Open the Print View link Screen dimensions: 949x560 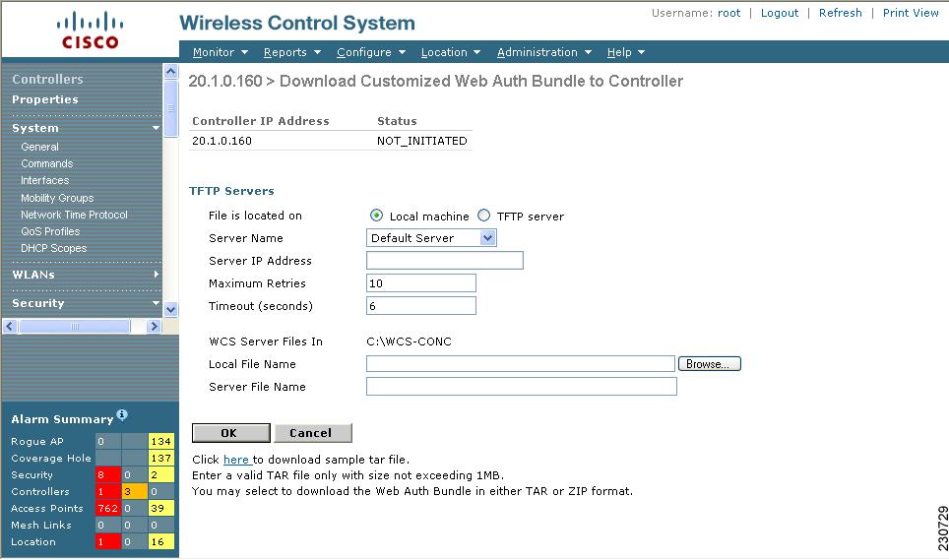911,13
